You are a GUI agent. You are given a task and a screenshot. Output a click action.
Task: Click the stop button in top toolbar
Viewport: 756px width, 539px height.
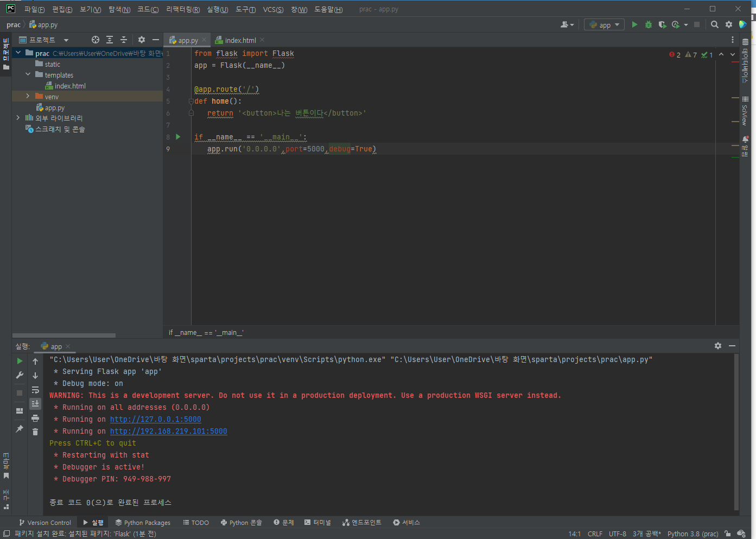pyautogui.click(x=697, y=24)
